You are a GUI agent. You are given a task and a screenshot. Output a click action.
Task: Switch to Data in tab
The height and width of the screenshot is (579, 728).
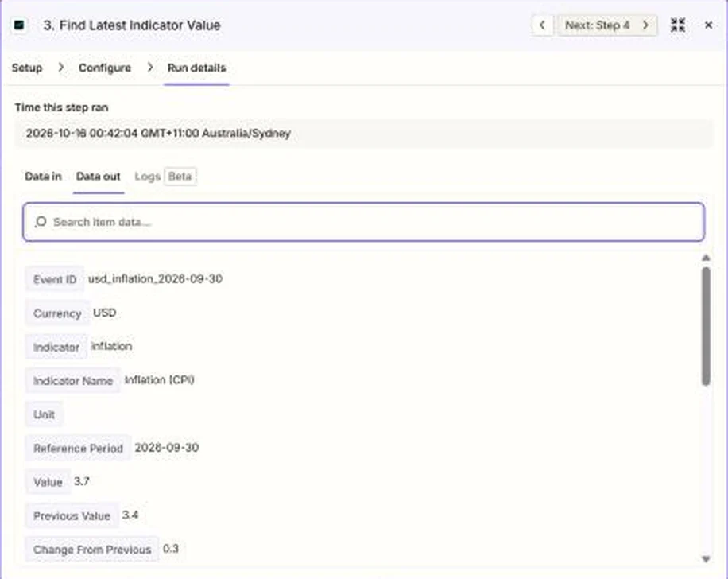[x=43, y=177]
